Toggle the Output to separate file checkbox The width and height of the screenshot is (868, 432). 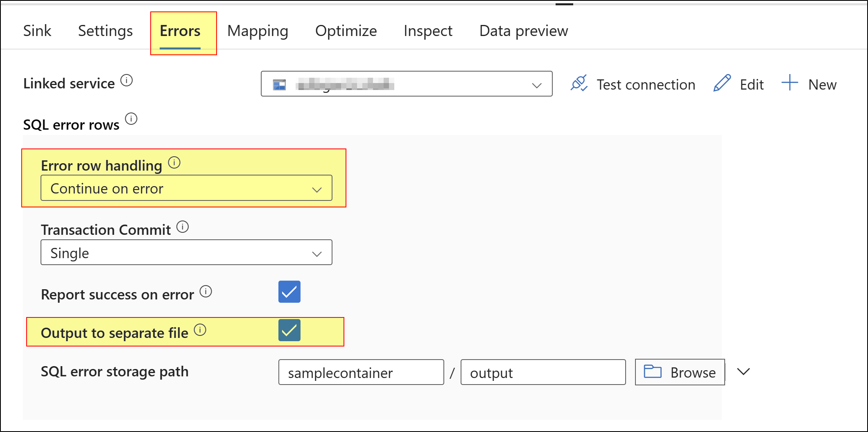[x=289, y=330]
